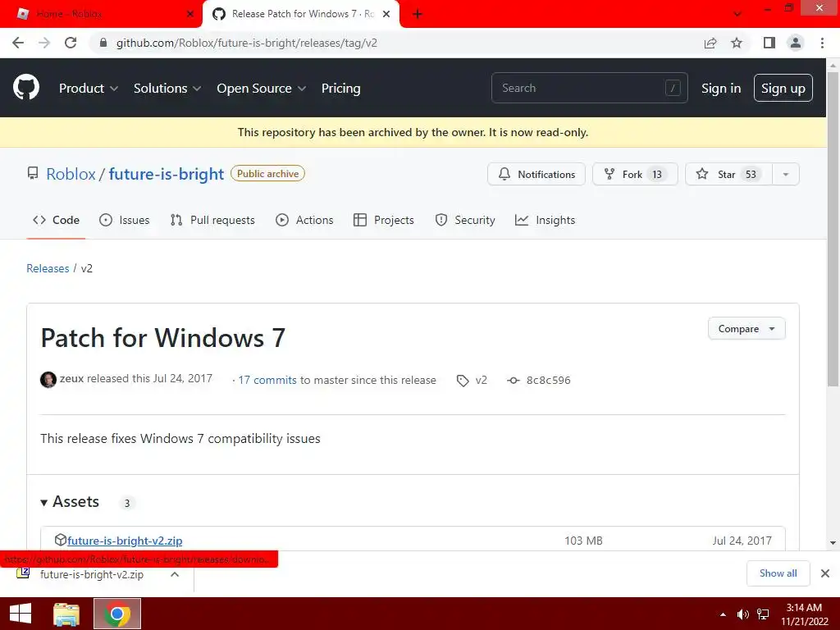Open the Pricing page
Viewport: 840px width, 630px height.
coord(340,89)
